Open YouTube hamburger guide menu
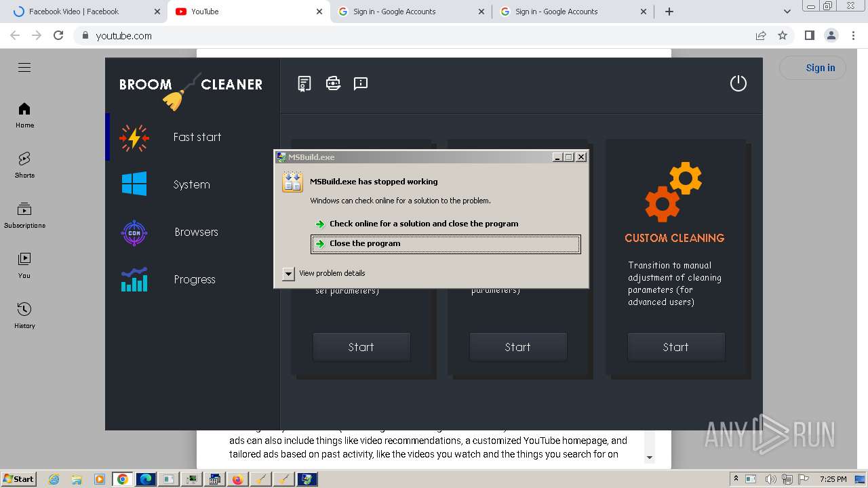Image resolution: width=868 pixels, height=488 pixels. (x=24, y=68)
